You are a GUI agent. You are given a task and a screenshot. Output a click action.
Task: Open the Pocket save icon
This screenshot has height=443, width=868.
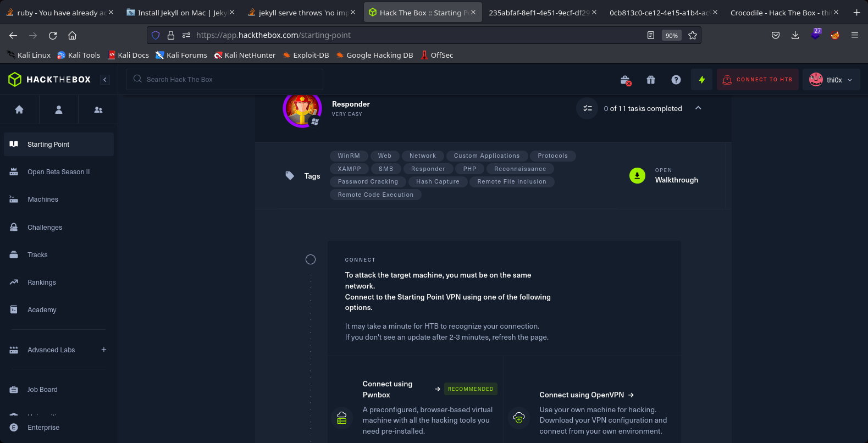tap(776, 35)
